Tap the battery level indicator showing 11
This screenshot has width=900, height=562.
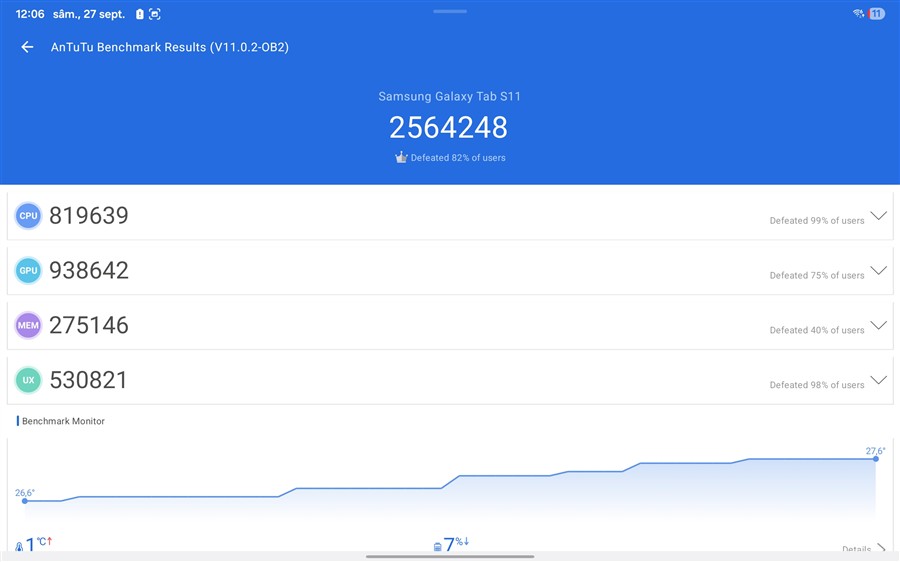[x=876, y=14]
